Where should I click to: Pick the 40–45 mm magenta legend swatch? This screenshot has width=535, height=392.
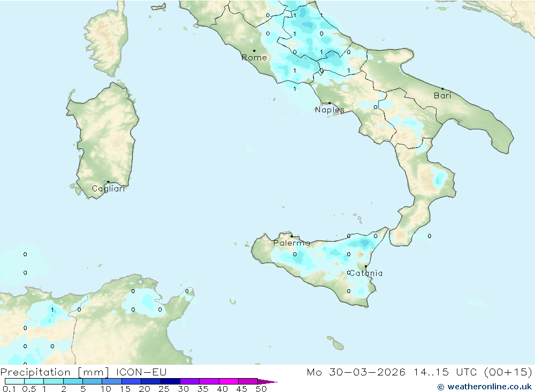pos(228,381)
